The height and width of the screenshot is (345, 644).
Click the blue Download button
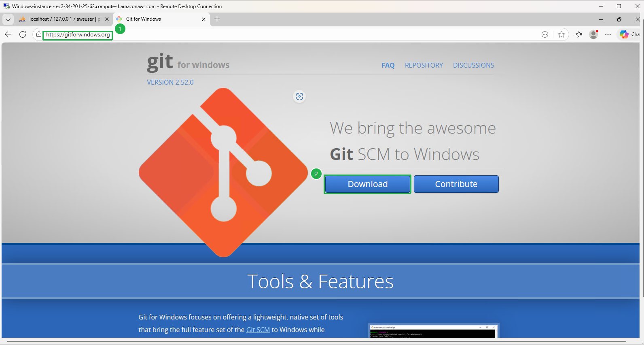[x=367, y=184]
